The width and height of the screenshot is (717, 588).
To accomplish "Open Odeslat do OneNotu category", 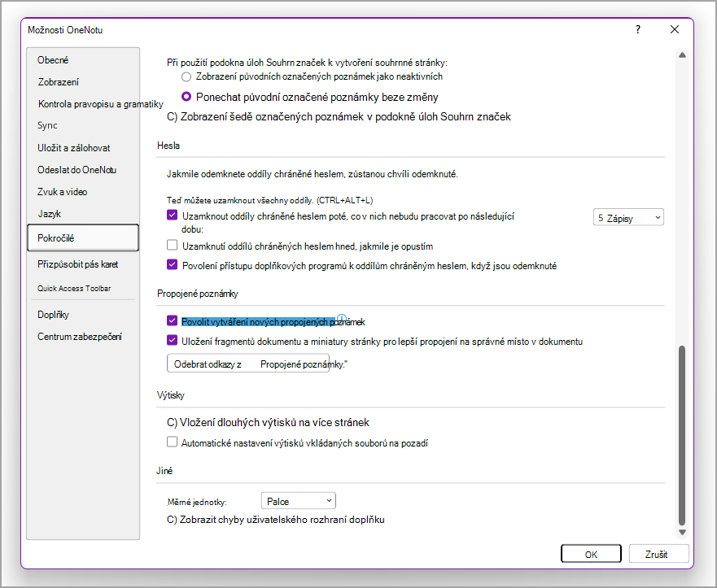I will [77, 170].
